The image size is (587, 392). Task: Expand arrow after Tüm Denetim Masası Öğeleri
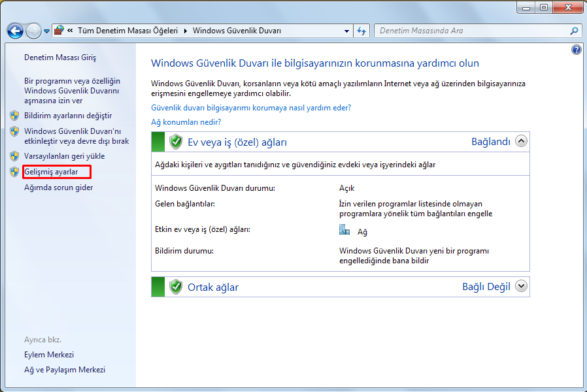tap(185, 31)
